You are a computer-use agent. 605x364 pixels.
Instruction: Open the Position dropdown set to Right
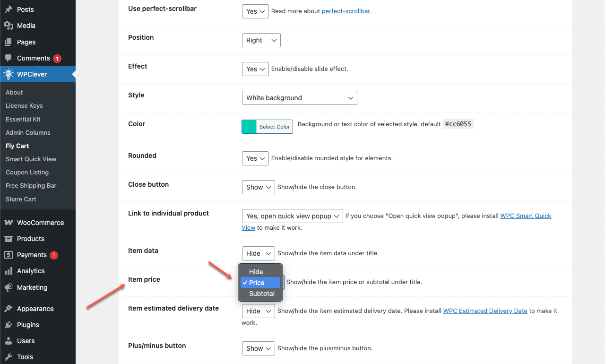261,40
